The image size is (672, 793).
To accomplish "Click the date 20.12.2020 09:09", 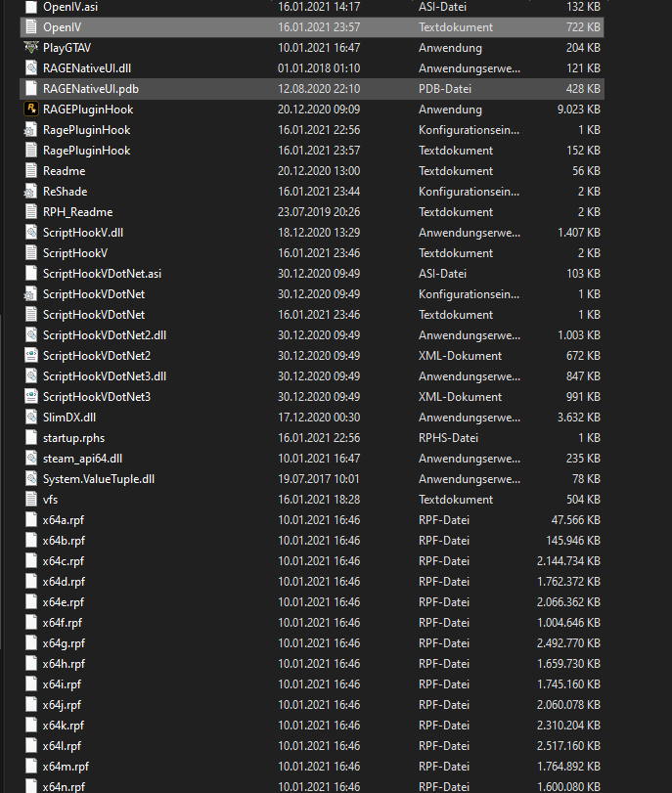I will click(319, 110).
